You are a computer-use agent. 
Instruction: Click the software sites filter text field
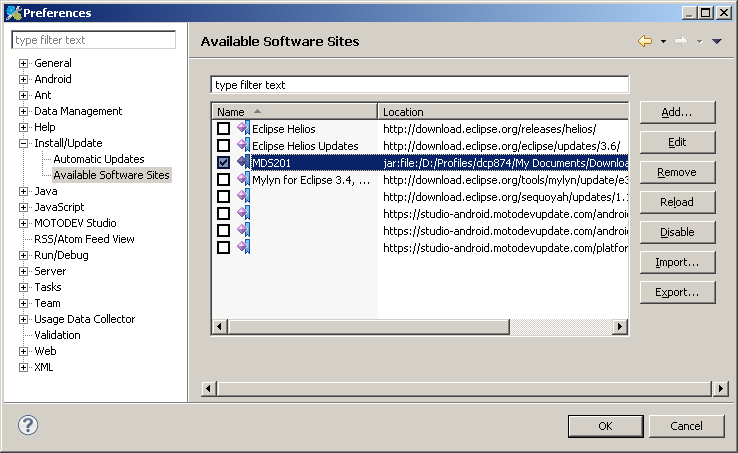pyautogui.click(x=420, y=85)
